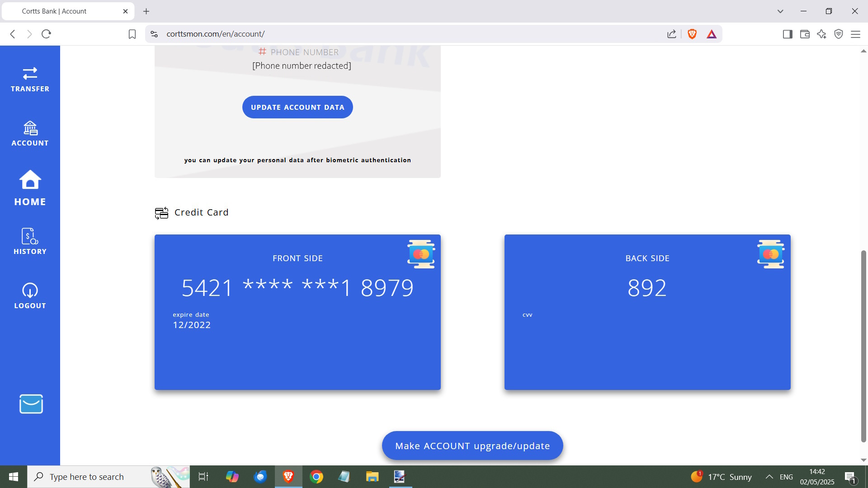Open the browser hamburger menu
868x488 pixels.
pyautogui.click(x=855, y=34)
